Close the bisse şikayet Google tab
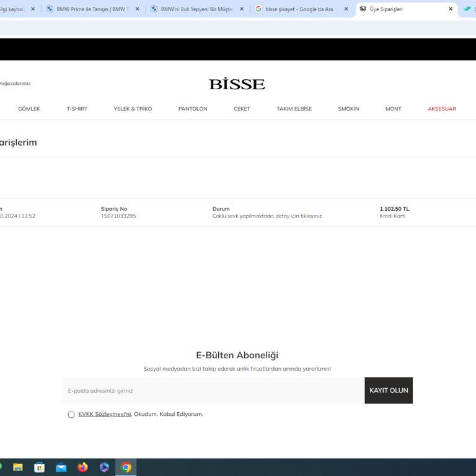 click(346, 9)
